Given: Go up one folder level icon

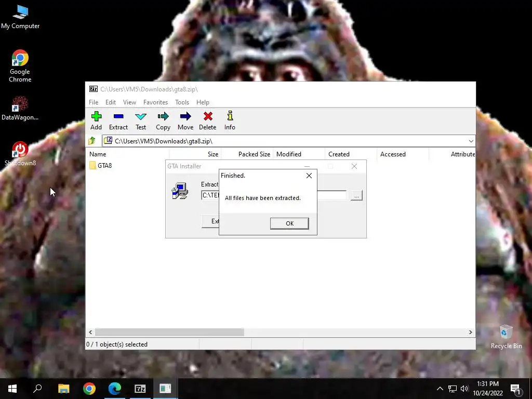Looking at the screenshot, I should (x=92, y=141).
